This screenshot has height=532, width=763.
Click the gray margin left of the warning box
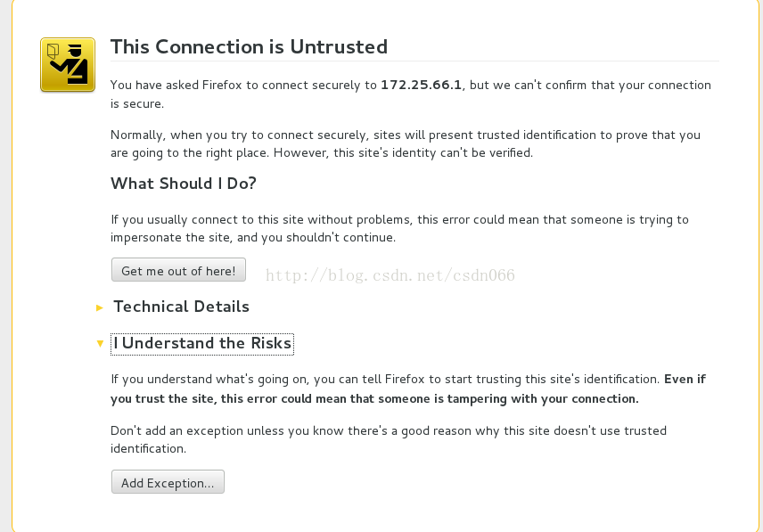[x=5, y=266]
